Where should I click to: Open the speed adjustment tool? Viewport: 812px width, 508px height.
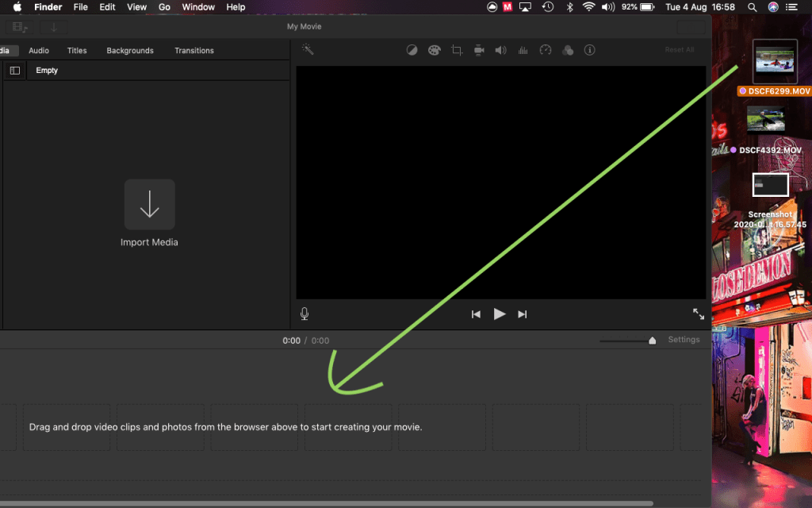[x=545, y=50]
